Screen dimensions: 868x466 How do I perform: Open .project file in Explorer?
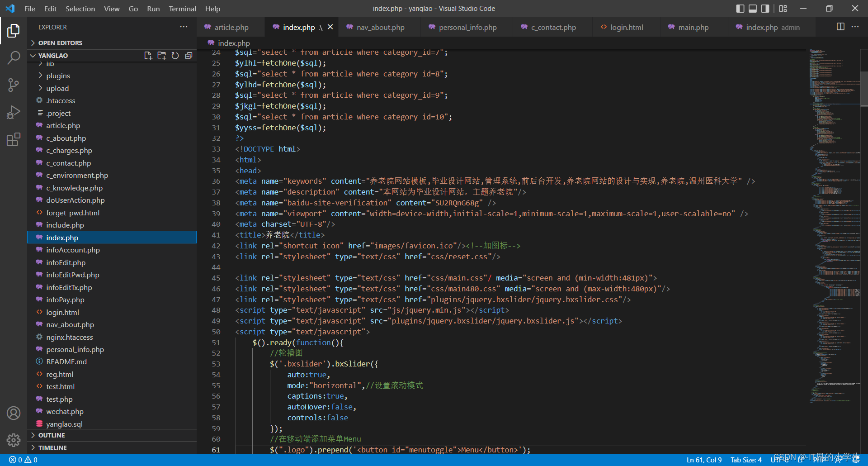click(112, 113)
